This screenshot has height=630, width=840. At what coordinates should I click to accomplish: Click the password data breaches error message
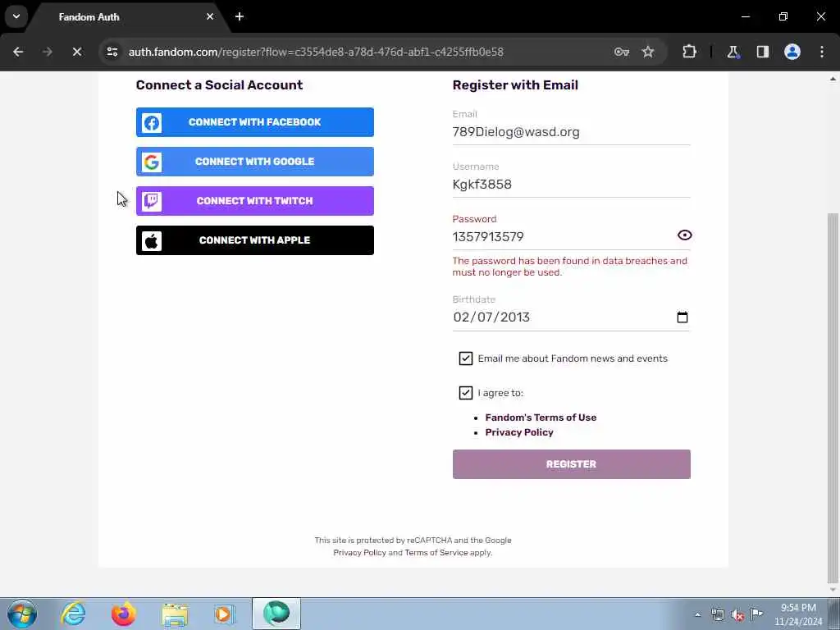(x=569, y=267)
